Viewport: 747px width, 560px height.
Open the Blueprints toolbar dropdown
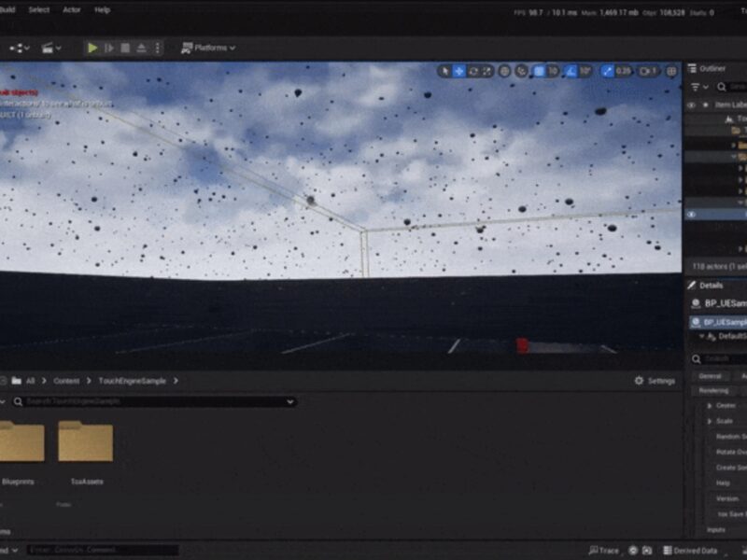(20, 48)
